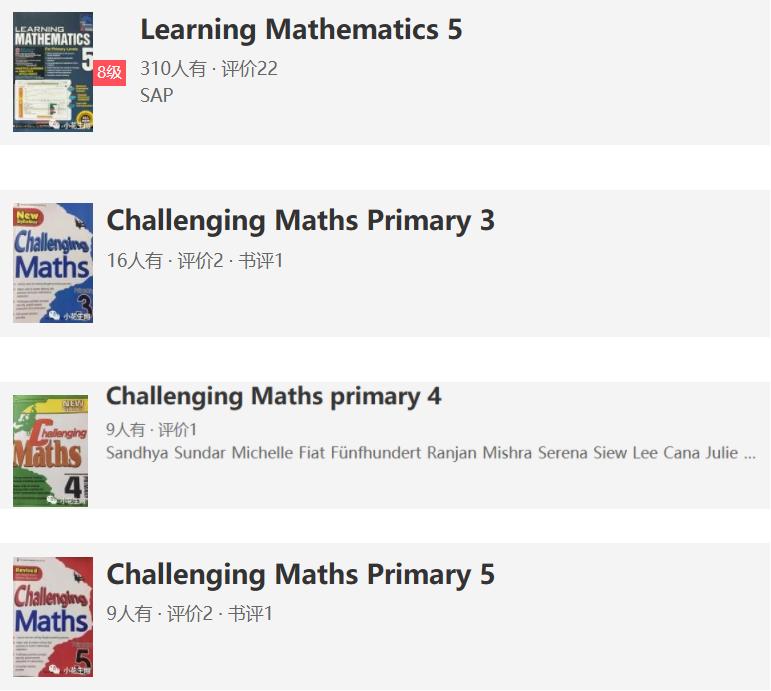771x691 pixels.
Task: Click 310人有 under Learning Mathematics 5
Action: click(x=173, y=69)
